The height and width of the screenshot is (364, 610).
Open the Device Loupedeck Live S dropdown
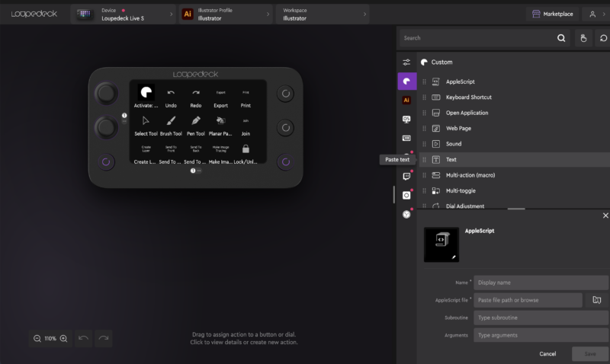[124, 14]
